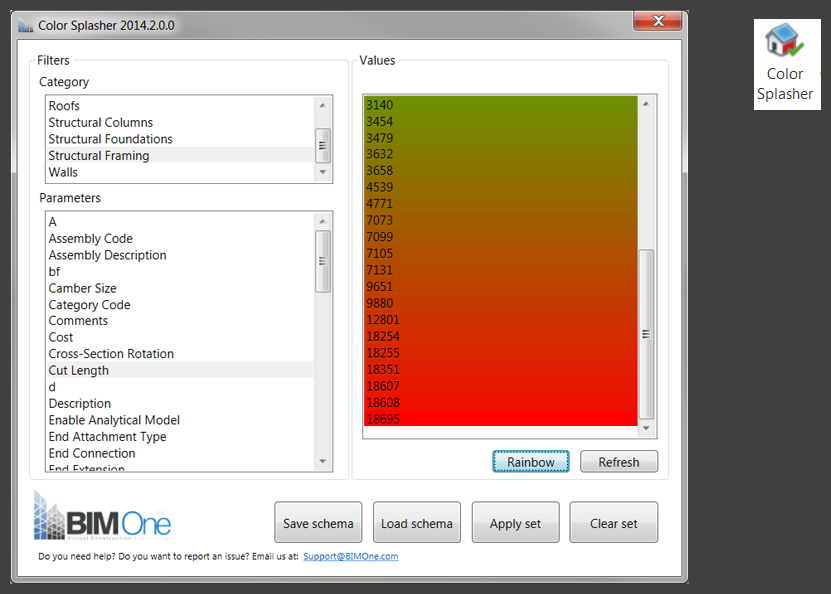Click the Apply set button
831x594 pixels.
515,522
